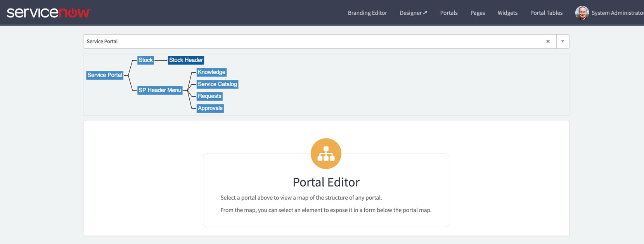Select the SP Header Menu node
The image size is (644, 244).
tap(160, 90)
